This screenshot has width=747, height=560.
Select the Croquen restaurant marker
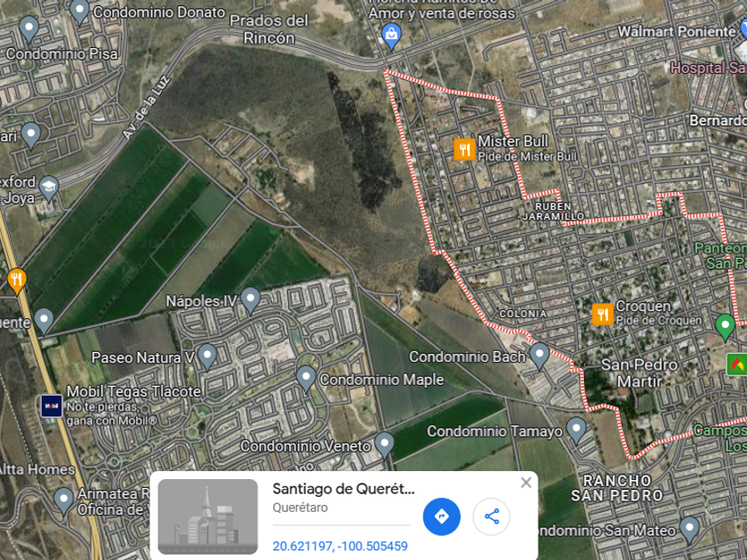click(x=603, y=315)
